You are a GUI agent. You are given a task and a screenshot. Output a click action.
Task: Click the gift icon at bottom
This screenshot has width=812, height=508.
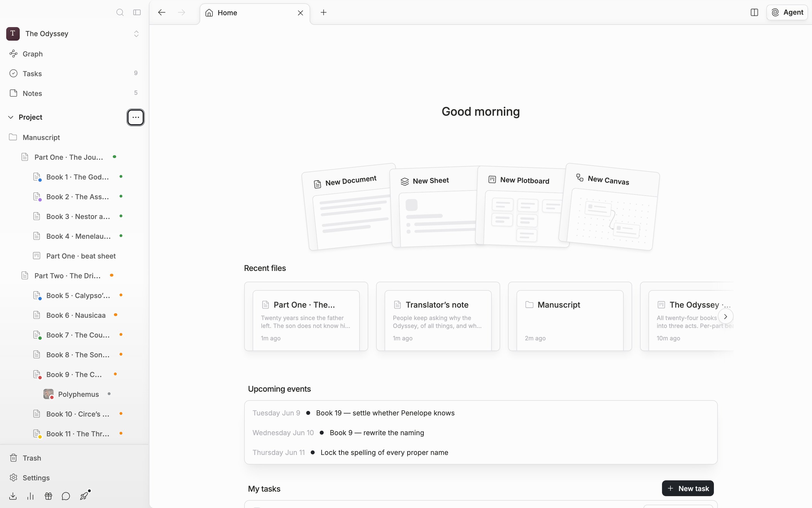pos(48,496)
